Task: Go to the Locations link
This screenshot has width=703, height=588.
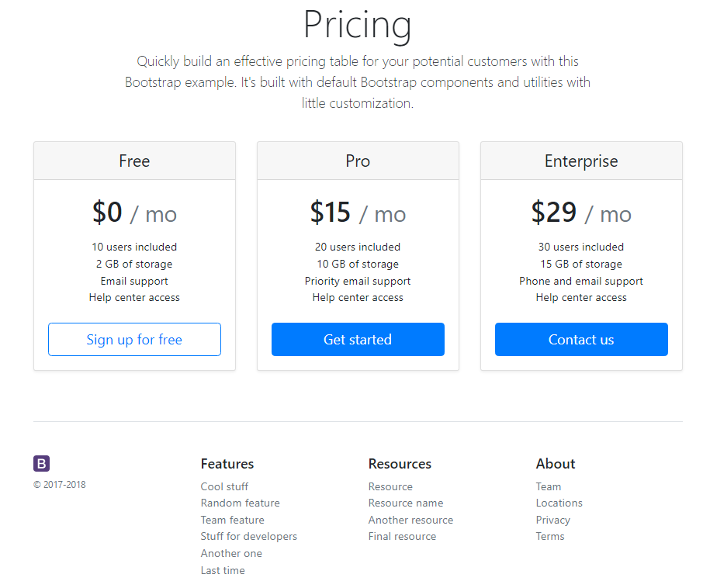Action: point(559,503)
